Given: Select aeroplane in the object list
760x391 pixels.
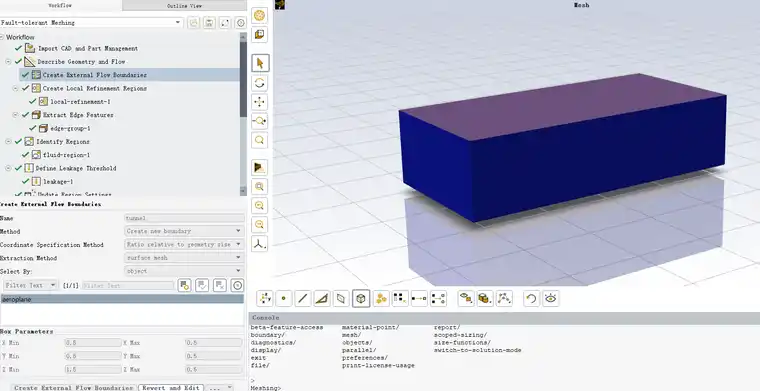Looking at the screenshot, I should (122, 299).
